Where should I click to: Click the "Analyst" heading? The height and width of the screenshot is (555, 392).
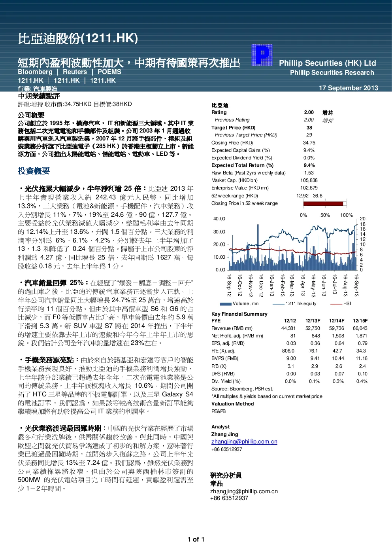[220, 427]
